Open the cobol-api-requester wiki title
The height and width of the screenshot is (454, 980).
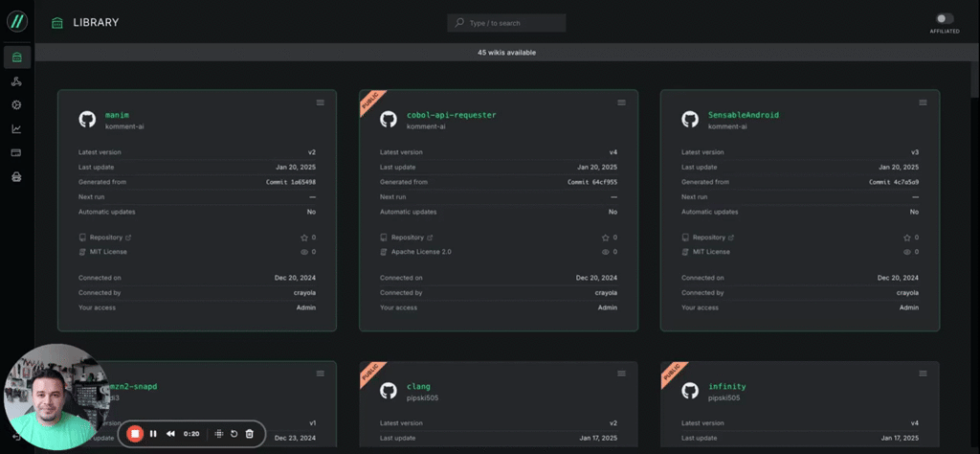(x=452, y=115)
